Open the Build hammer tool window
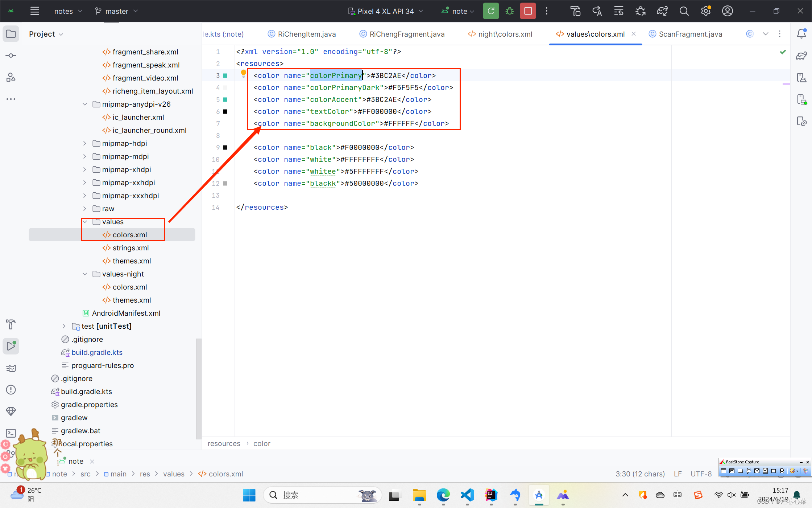 11,324
